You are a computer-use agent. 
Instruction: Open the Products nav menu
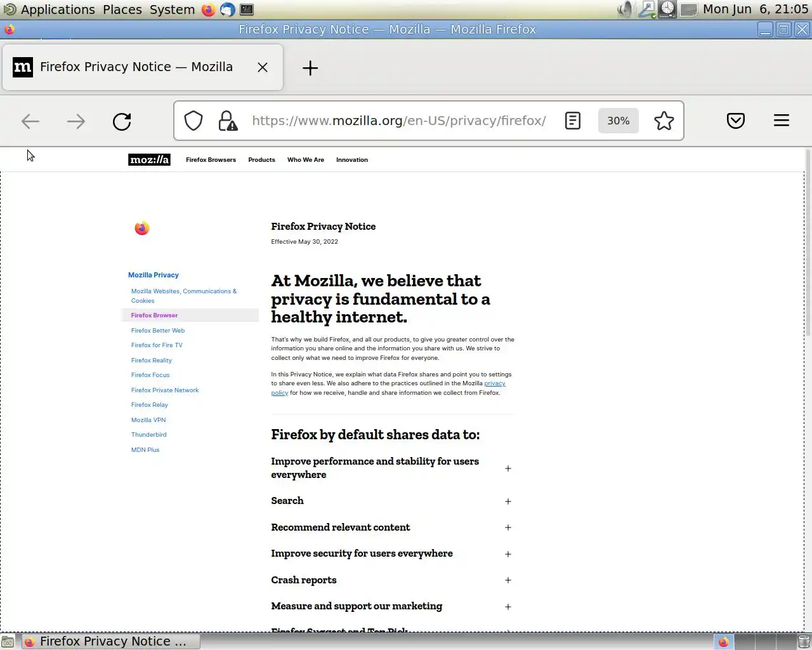pos(261,160)
